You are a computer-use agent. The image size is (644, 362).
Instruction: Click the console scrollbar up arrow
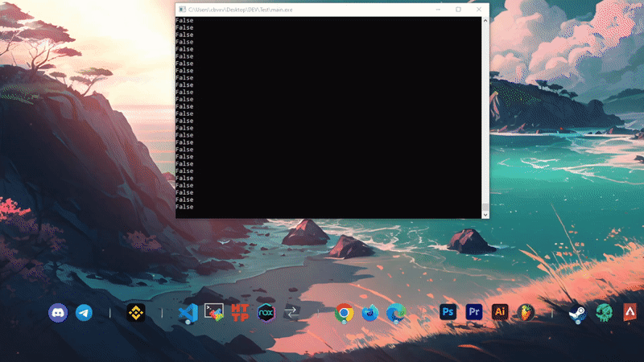[485, 21]
